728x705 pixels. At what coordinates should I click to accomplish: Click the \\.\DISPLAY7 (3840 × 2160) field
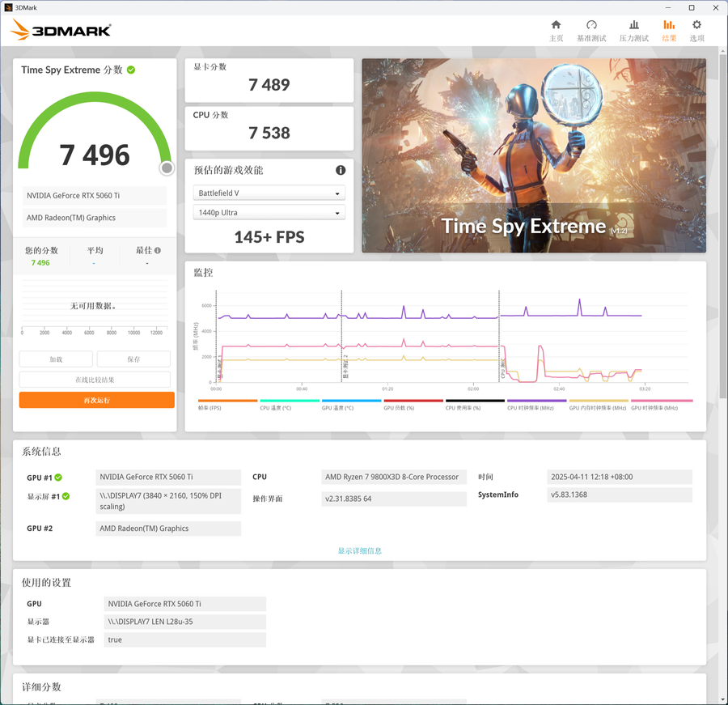click(x=168, y=501)
